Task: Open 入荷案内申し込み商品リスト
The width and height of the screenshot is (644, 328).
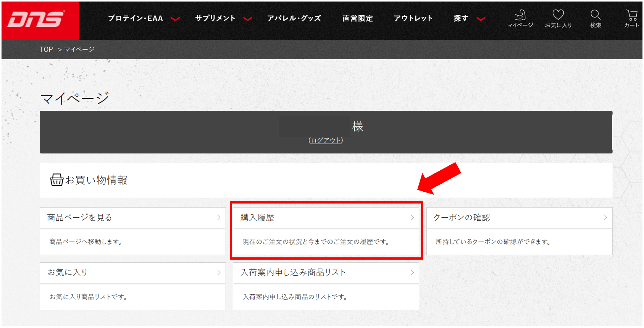Action: click(x=326, y=273)
